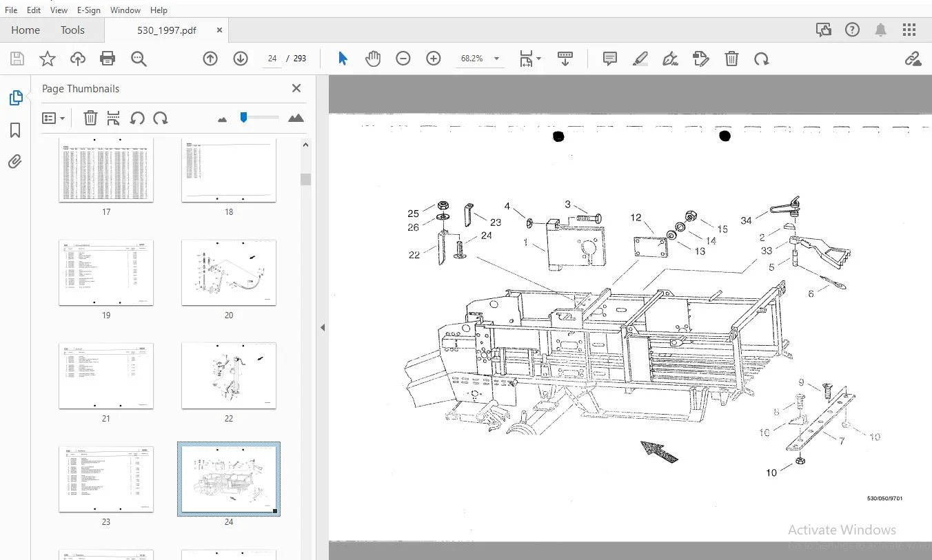The height and width of the screenshot is (560, 932).
Task: Rotate thumbnails counterclockwise
Action: click(137, 118)
